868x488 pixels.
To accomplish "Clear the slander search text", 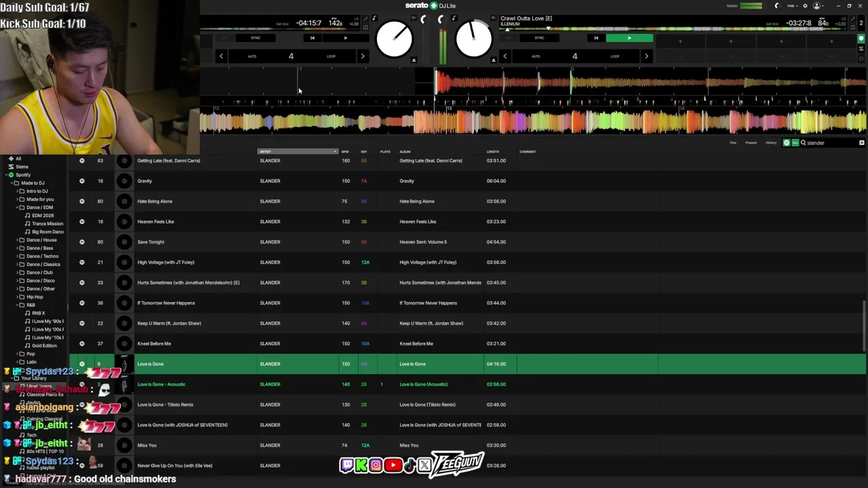I will click(x=862, y=143).
